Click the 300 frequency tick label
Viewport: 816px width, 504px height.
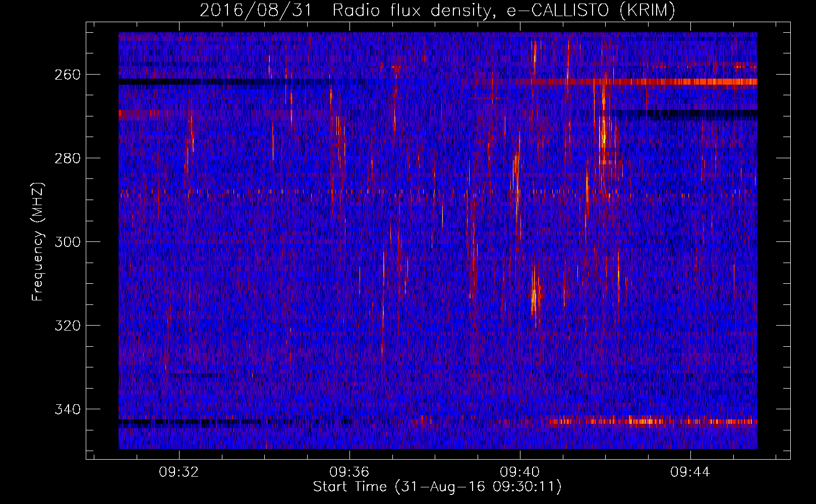(68, 242)
